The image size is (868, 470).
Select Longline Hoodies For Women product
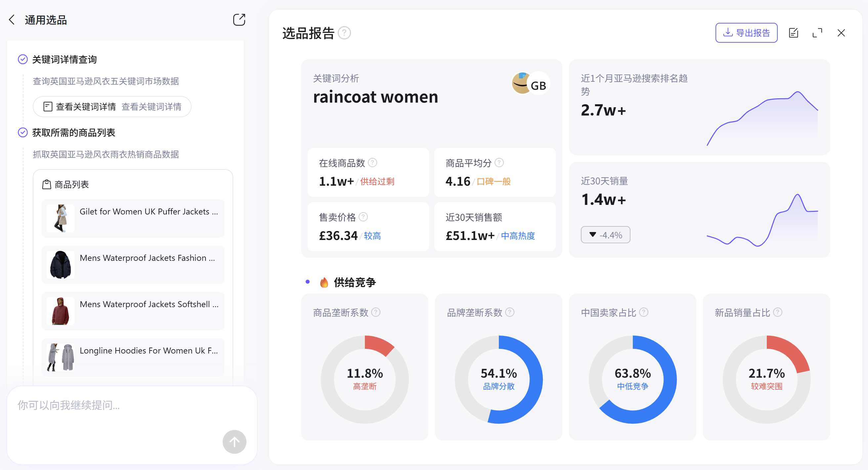pos(133,357)
